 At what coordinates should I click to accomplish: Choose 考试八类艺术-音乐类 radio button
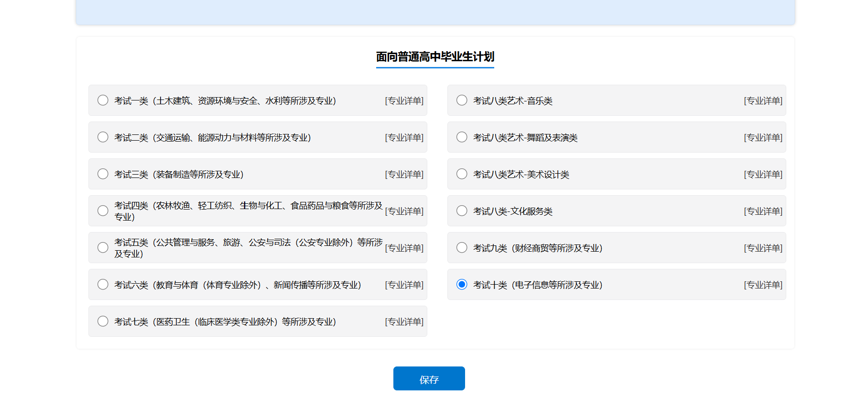(462, 100)
